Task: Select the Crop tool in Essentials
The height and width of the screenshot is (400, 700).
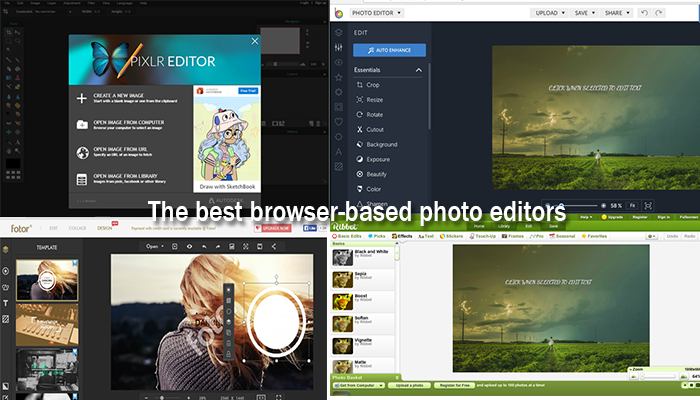Action: 372,85
